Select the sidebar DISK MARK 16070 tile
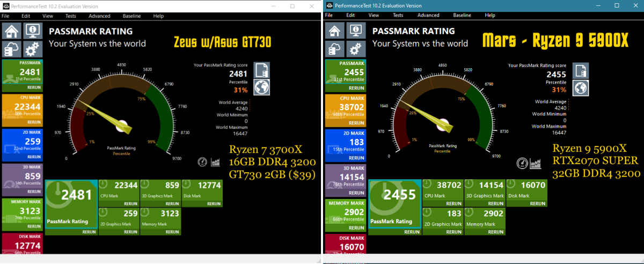The width and height of the screenshot is (644, 264). coord(345,243)
